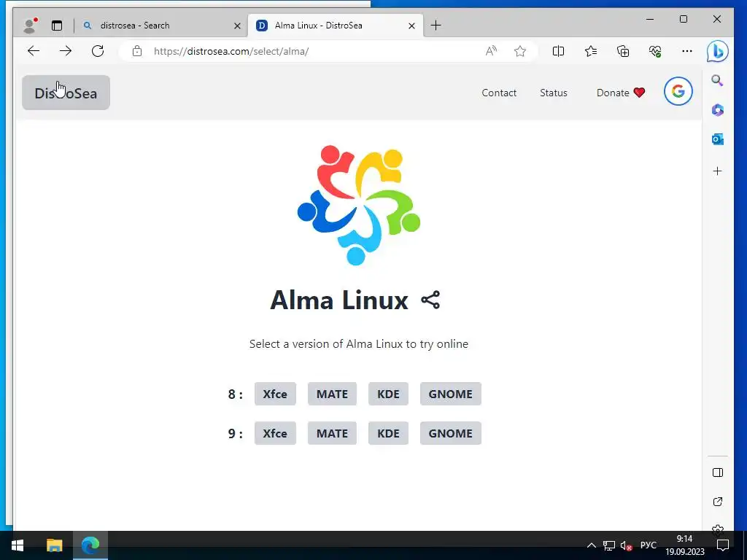Open muted volume tray icon

(x=626, y=545)
